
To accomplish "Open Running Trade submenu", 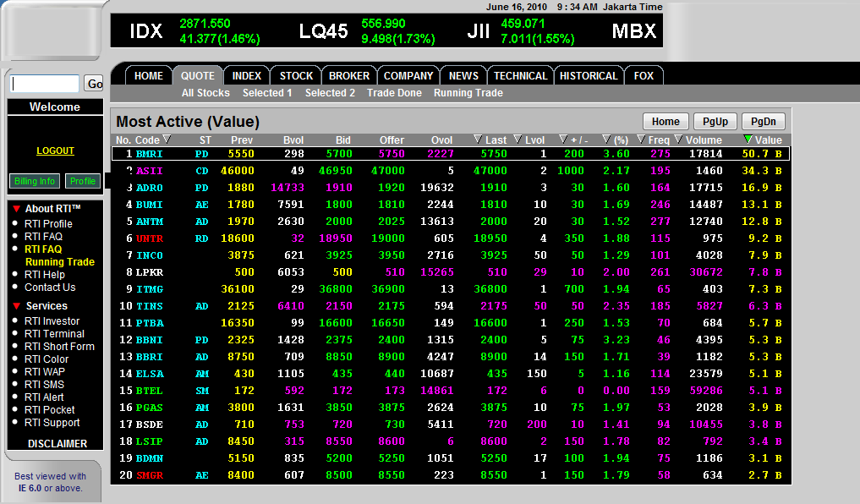I will pos(468,93).
